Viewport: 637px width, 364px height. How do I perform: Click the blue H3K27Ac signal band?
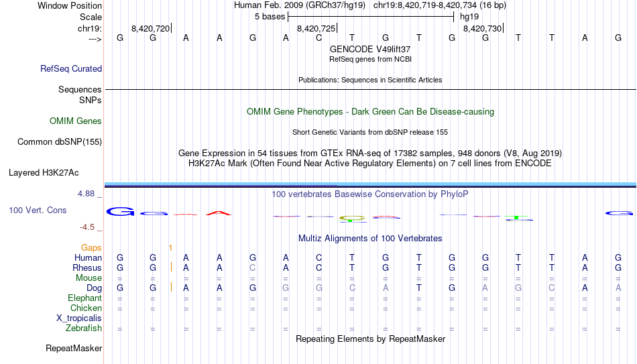(370, 185)
